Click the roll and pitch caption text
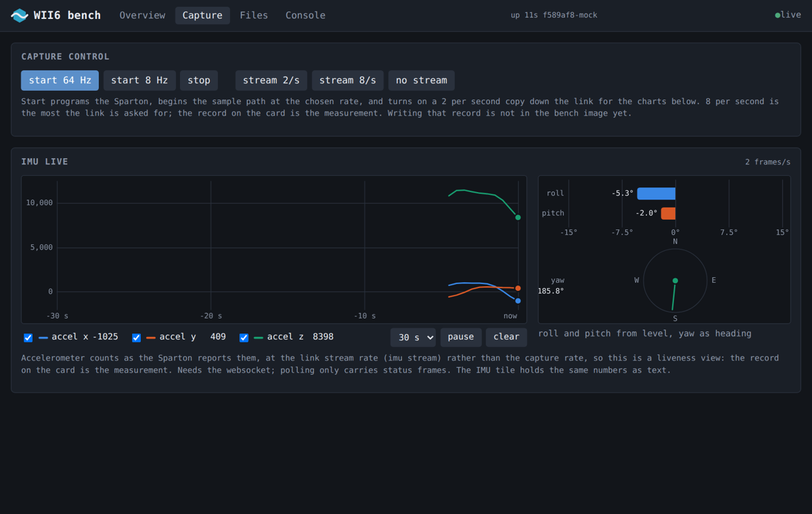 [644, 333]
